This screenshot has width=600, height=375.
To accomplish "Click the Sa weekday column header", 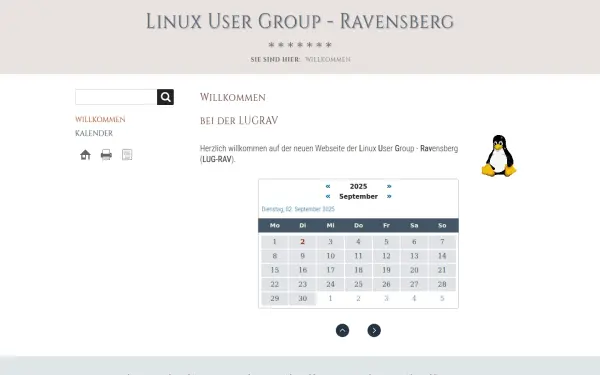I will point(414,225).
